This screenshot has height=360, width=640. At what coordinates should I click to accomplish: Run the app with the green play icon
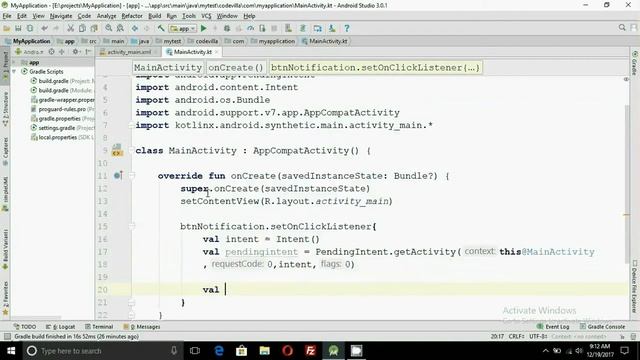(x=204, y=28)
